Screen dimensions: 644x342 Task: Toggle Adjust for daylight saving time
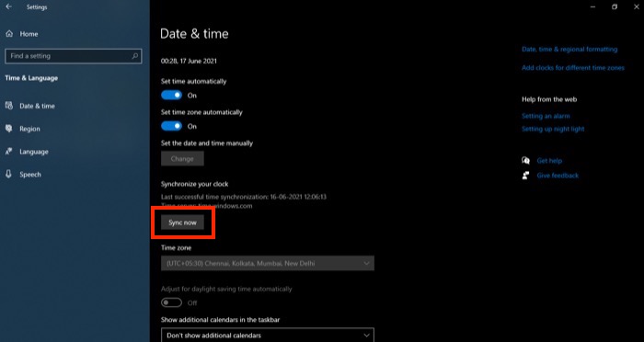pyautogui.click(x=171, y=302)
